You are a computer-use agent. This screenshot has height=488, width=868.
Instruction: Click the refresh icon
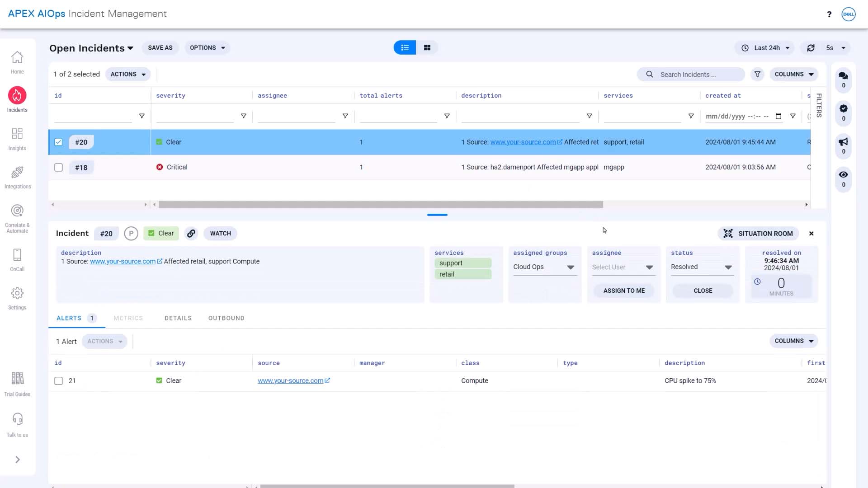coord(811,48)
